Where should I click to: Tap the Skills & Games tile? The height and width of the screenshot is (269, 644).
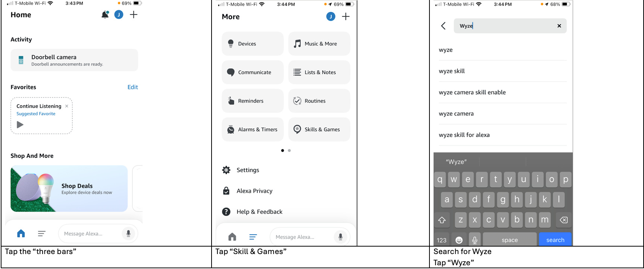(x=319, y=129)
